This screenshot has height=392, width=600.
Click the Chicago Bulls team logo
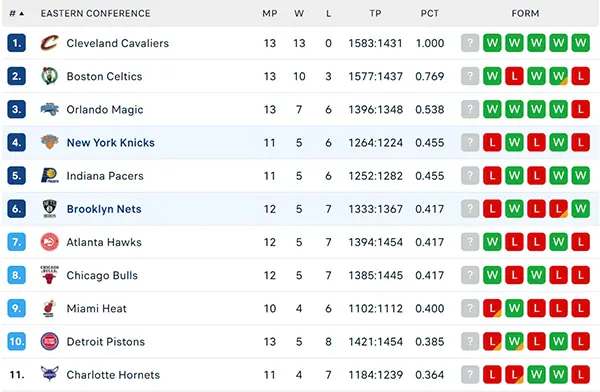click(50, 275)
